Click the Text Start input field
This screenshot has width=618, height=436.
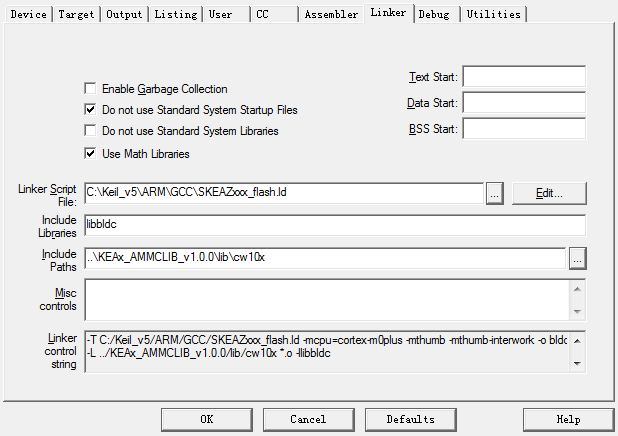tap(524, 76)
